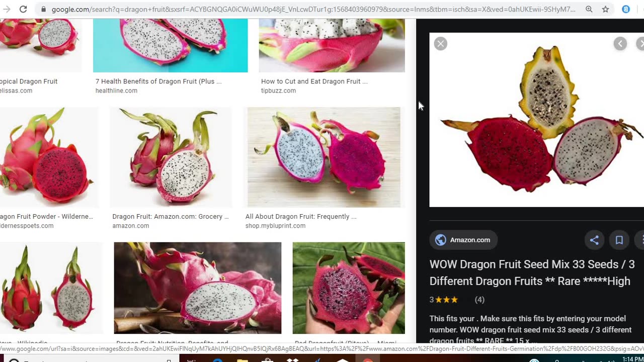Image resolution: width=644 pixels, height=362 pixels.
Task: Click the (4) review count
Action: (x=479, y=300)
